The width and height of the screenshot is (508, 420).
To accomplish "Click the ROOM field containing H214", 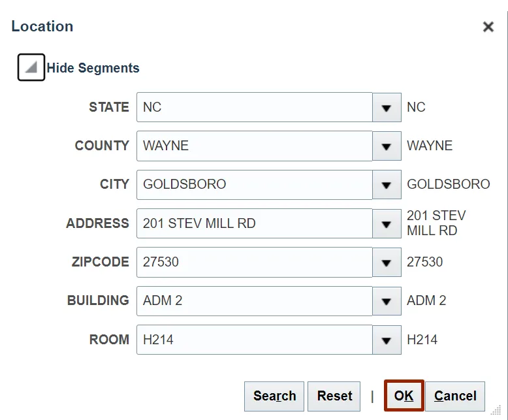I will [x=254, y=340].
